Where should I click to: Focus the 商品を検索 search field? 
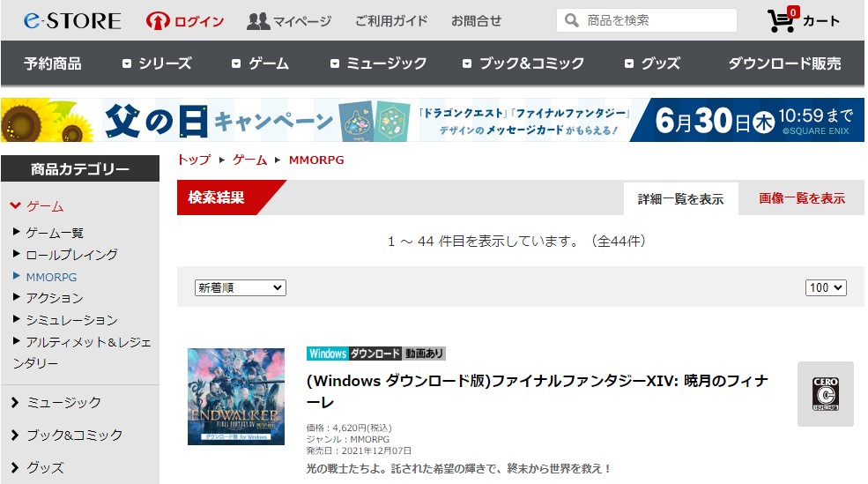click(x=647, y=20)
